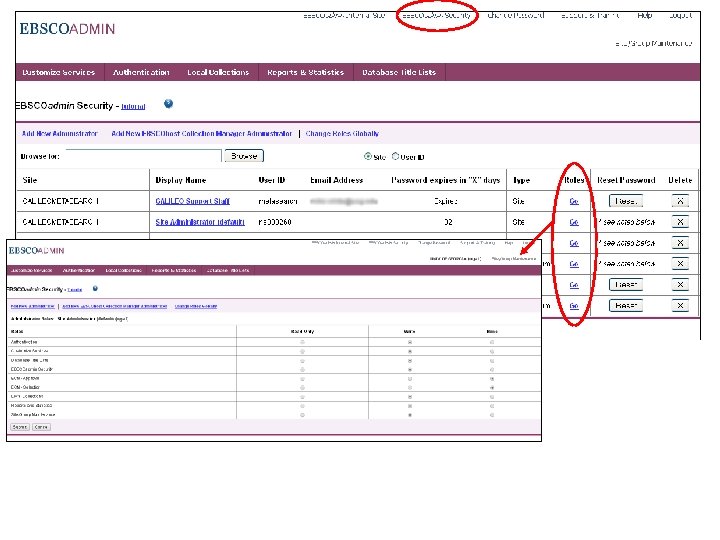This screenshot has height=540, width=720.
Task: Click Add New EBSCOhost Collection Manager Administrator
Action: point(202,134)
